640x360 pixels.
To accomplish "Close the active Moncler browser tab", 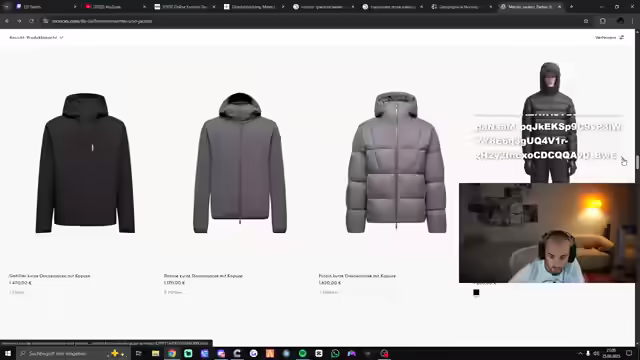I will tap(560, 7).
